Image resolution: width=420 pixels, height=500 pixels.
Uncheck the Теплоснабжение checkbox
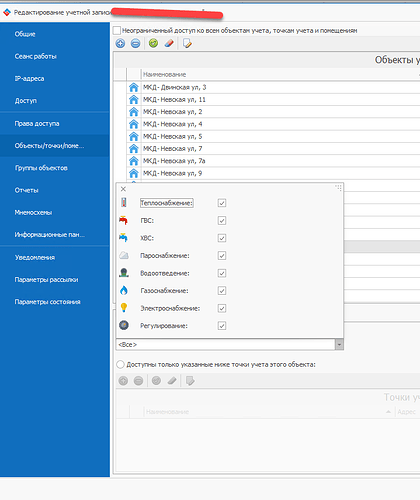pyautogui.click(x=222, y=203)
